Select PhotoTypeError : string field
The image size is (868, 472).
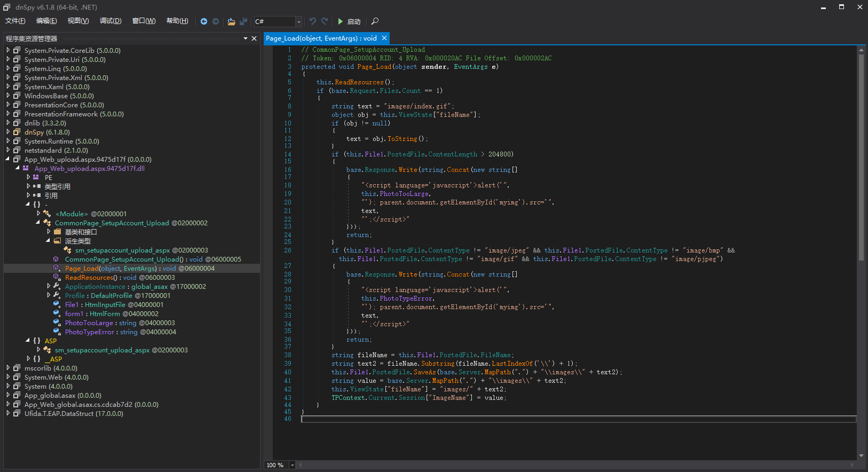point(121,332)
